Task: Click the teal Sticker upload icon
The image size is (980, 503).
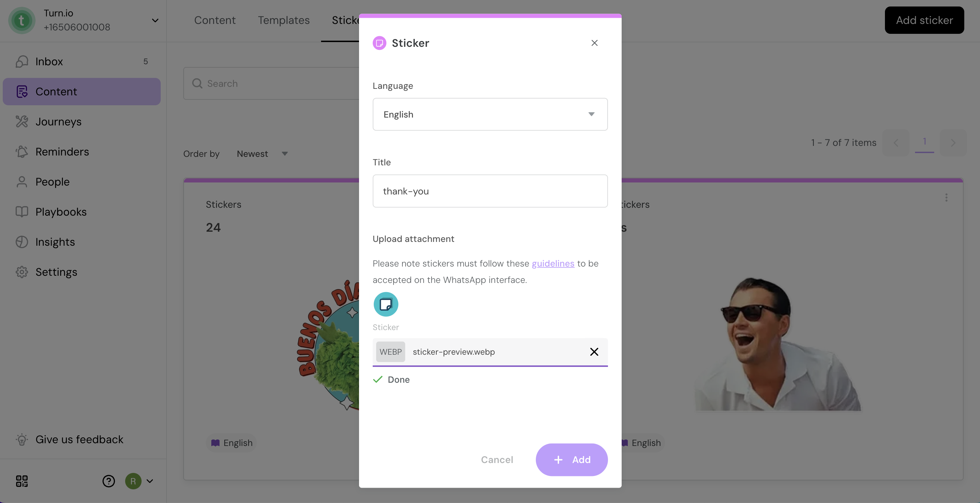Action: (x=386, y=304)
